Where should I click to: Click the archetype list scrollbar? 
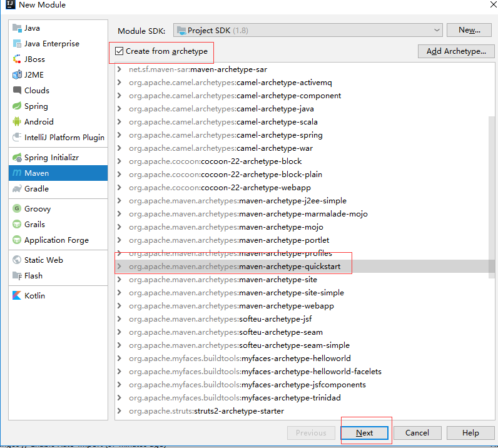pyautogui.click(x=492, y=197)
